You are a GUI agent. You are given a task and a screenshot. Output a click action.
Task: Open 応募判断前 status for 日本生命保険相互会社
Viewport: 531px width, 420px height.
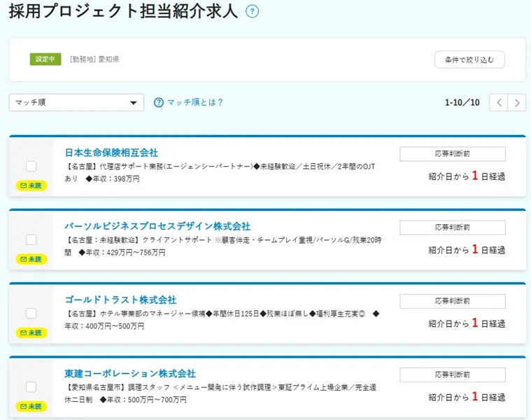pos(452,154)
